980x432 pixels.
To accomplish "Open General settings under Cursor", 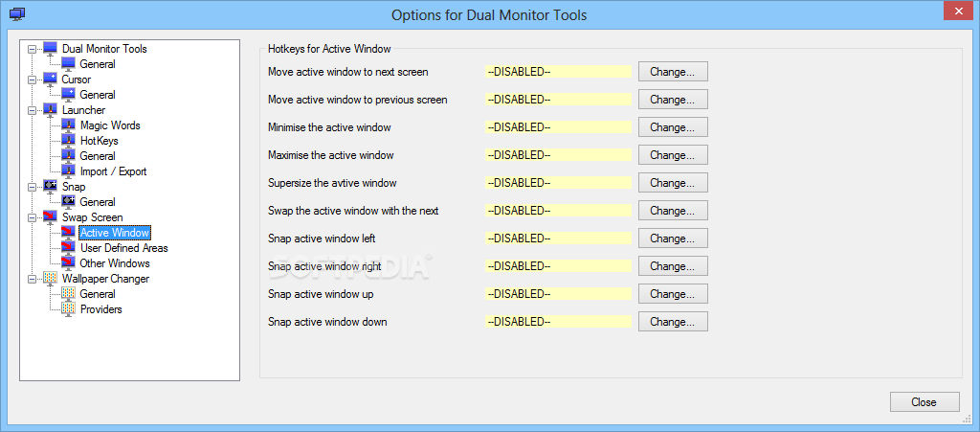I will click(x=98, y=95).
